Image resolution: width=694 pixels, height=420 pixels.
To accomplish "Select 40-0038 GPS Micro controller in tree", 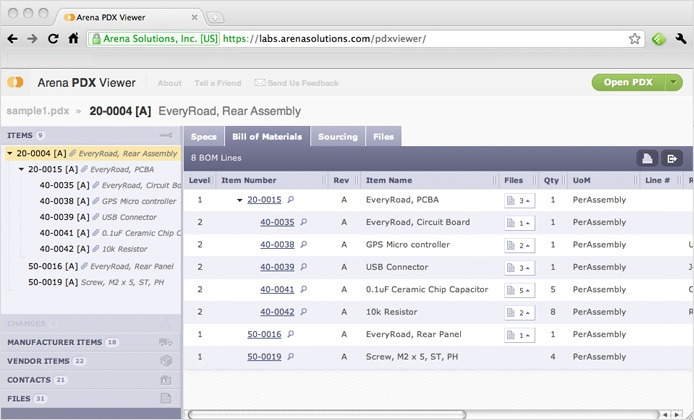I will pos(108,201).
